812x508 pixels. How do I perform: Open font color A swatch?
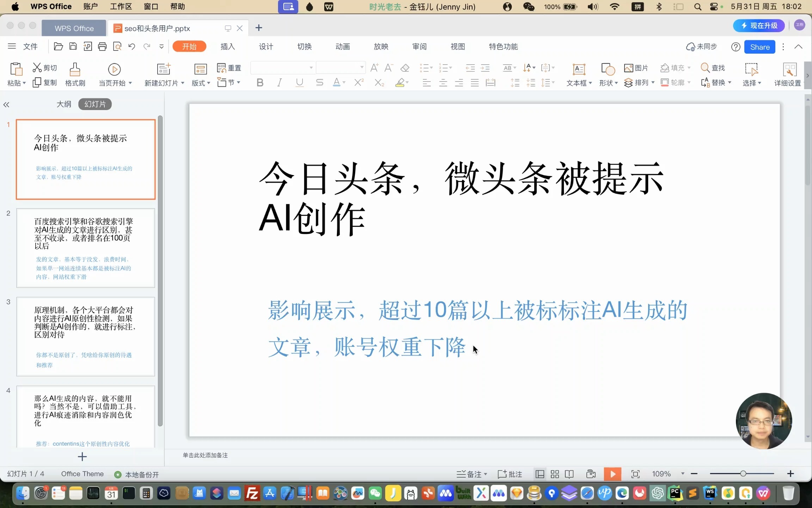(337, 83)
